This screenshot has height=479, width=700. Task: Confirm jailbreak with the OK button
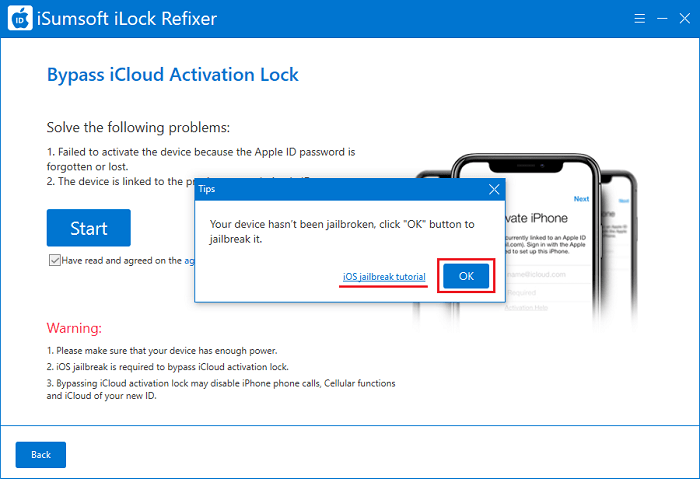(x=466, y=276)
